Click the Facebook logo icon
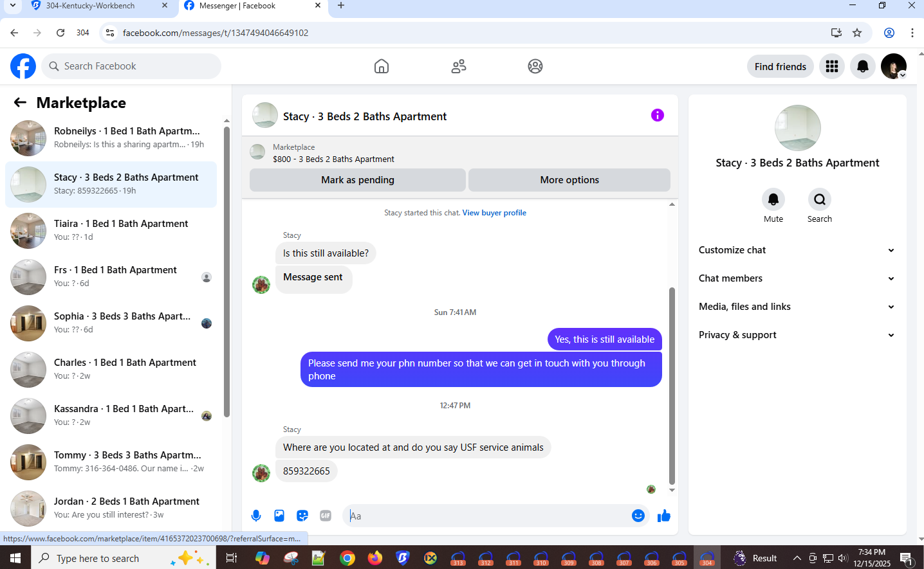The height and width of the screenshot is (569, 924). [x=23, y=66]
